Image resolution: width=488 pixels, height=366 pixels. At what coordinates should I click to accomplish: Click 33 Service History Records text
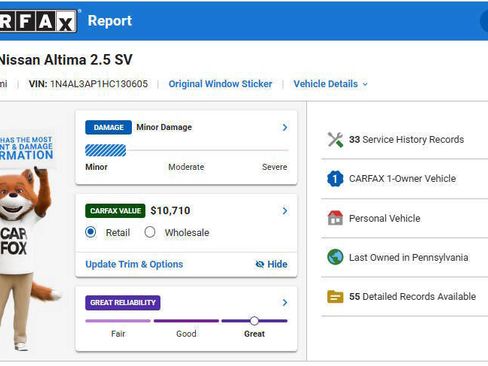(406, 140)
